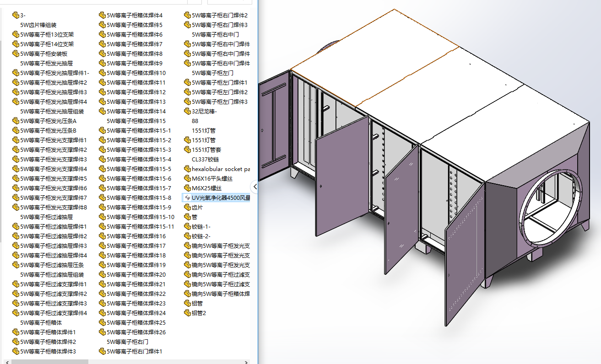The width and height of the screenshot is (601, 364).
Task: Collapse the file list panel with the chevron
Action: click(x=255, y=187)
